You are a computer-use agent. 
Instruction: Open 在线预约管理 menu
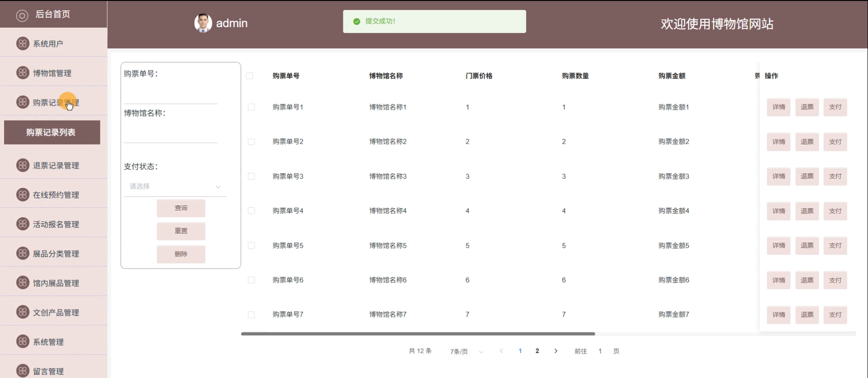pyautogui.click(x=53, y=195)
